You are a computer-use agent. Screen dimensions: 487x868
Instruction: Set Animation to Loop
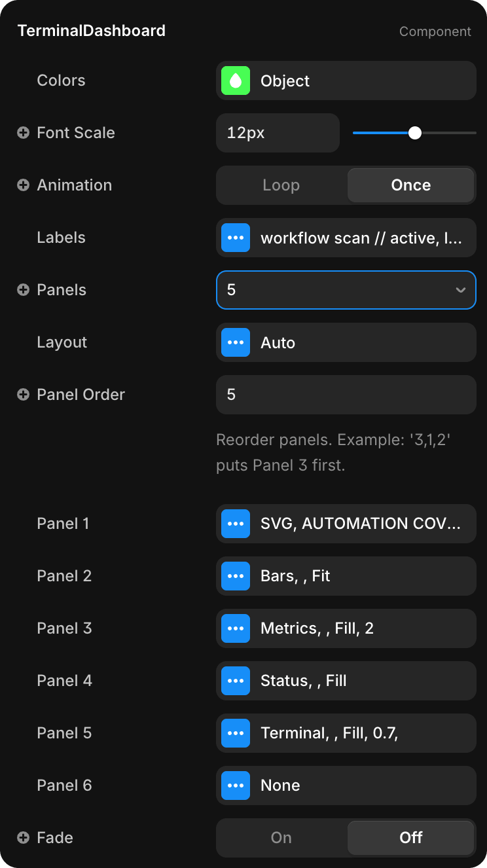[281, 185]
